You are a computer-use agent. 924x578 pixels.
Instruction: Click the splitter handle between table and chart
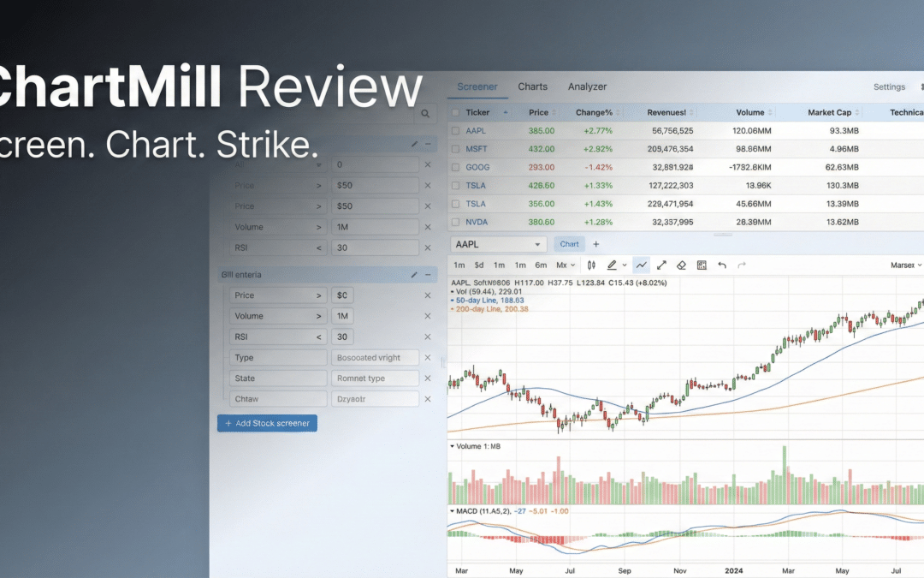pyautogui.click(x=723, y=234)
